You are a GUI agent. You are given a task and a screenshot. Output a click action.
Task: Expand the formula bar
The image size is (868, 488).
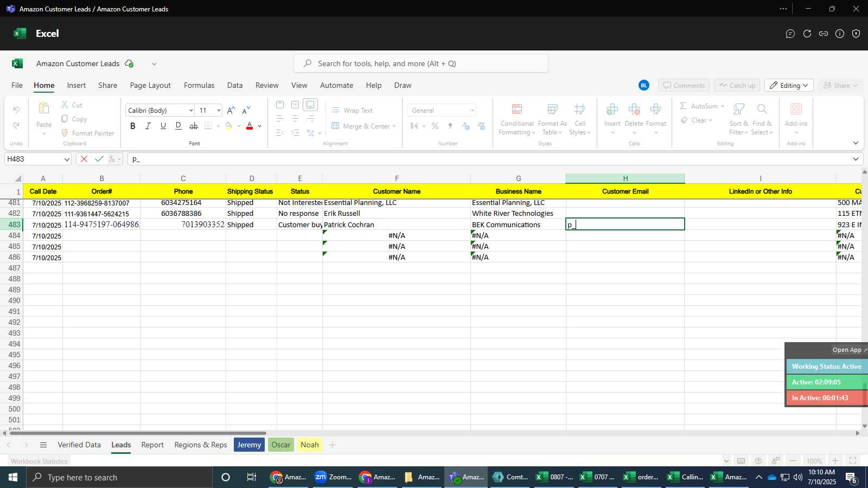point(856,159)
